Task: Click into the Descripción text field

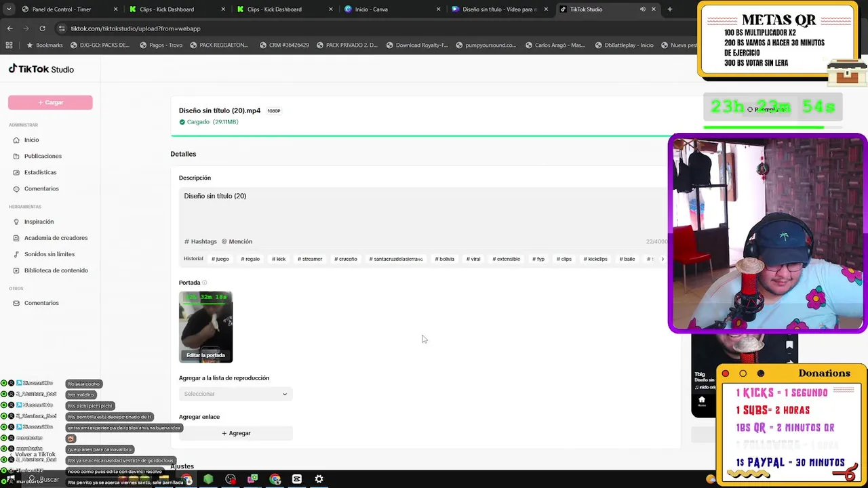Action: (x=425, y=211)
